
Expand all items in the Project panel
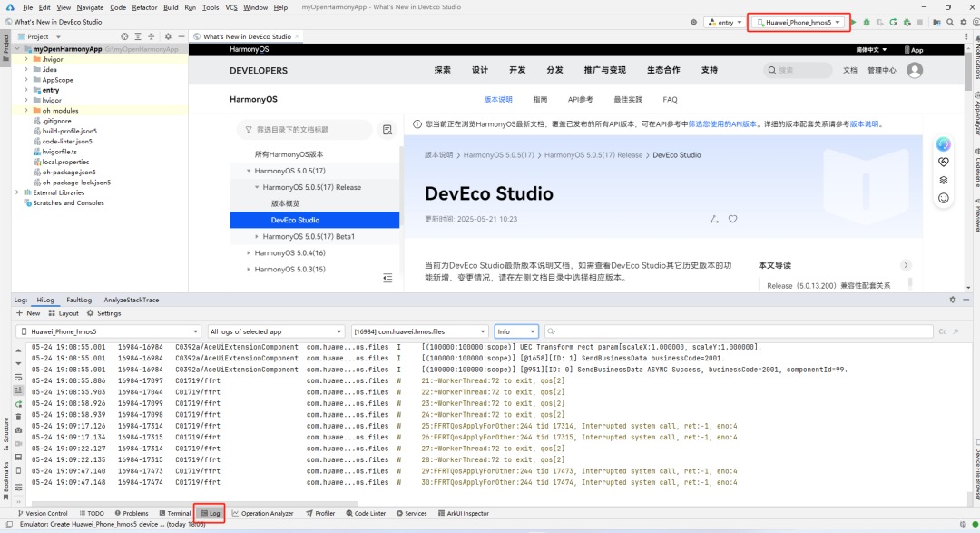tap(138, 37)
